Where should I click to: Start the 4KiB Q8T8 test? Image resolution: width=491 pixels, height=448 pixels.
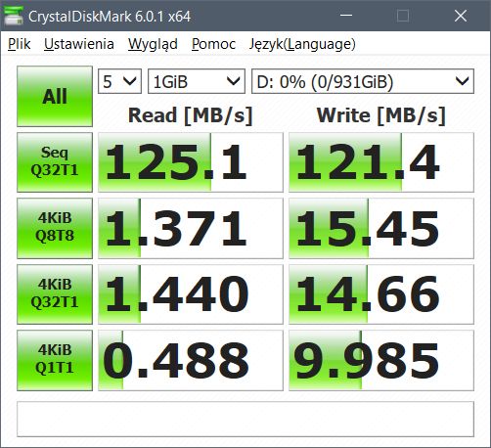(55, 228)
